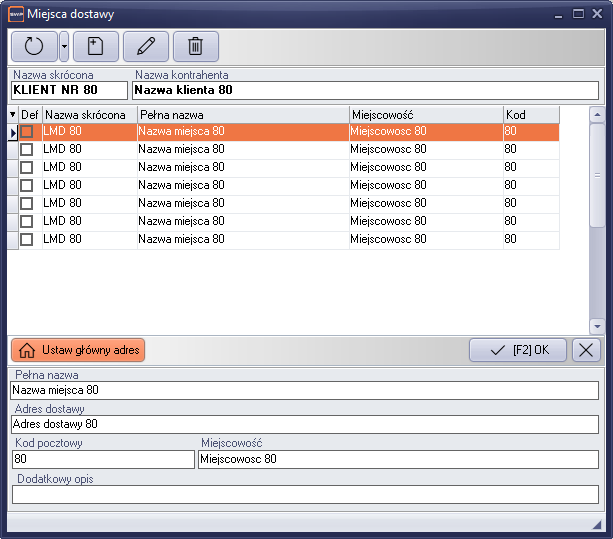The width and height of the screenshot is (613, 539).
Task: Click the refresh icon in the toolbar
Action: pyautogui.click(x=34, y=46)
